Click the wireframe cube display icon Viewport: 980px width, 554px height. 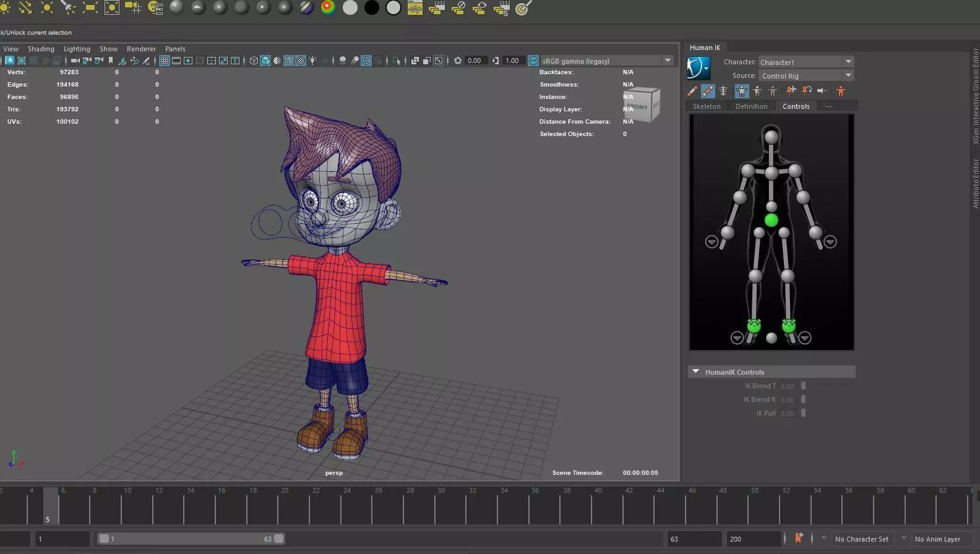(254, 61)
